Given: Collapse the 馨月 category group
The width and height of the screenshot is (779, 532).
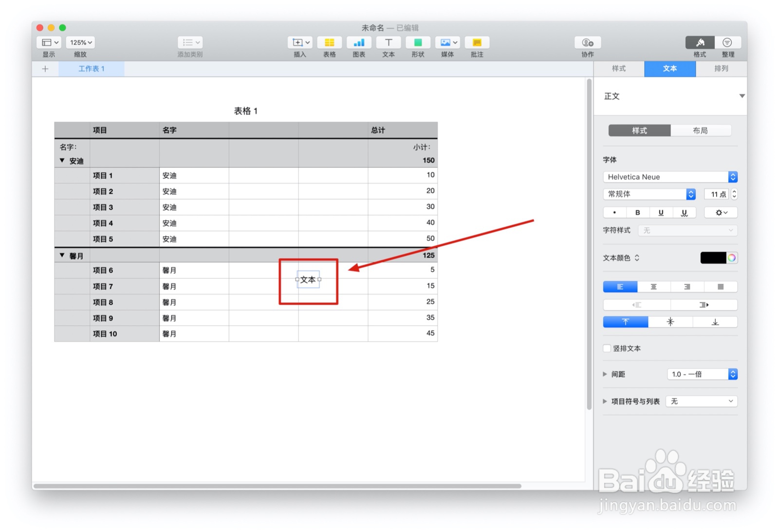Looking at the screenshot, I should (x=62, y=255).
